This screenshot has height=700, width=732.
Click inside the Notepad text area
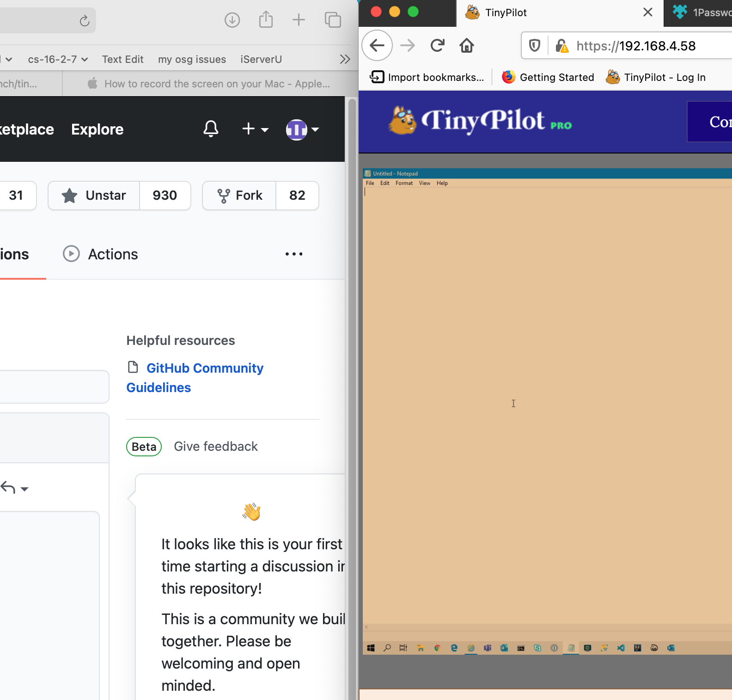click(x=547, y=405)
